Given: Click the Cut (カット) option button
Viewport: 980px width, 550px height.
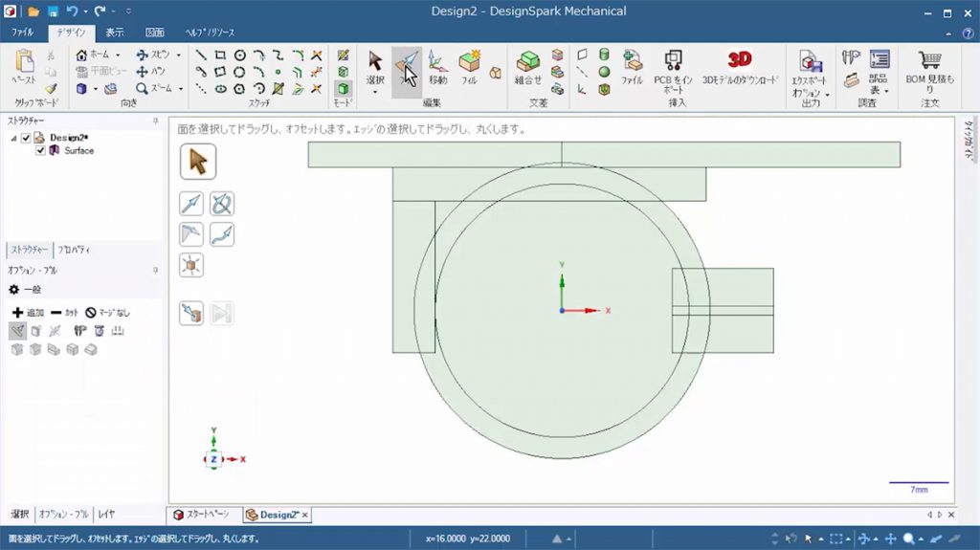Looking at the screenshot, I should tap(64, 313).
